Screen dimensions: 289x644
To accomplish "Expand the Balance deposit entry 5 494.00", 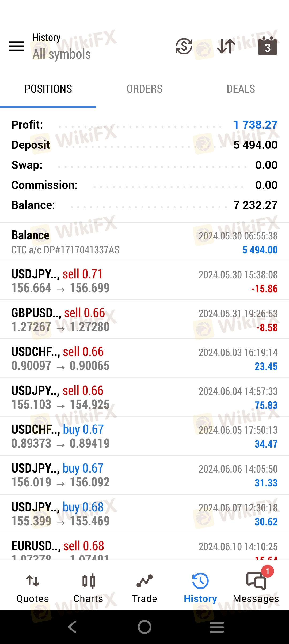I will (x=144, y=242).
